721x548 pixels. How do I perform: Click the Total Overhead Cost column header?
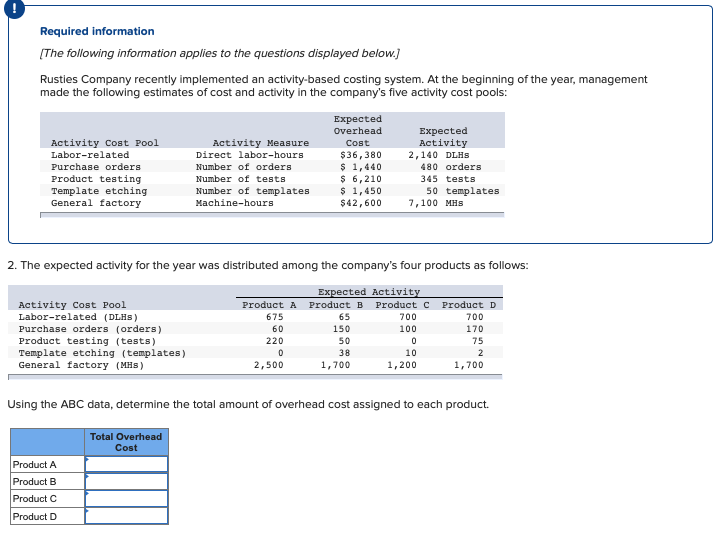coord(126,442)
